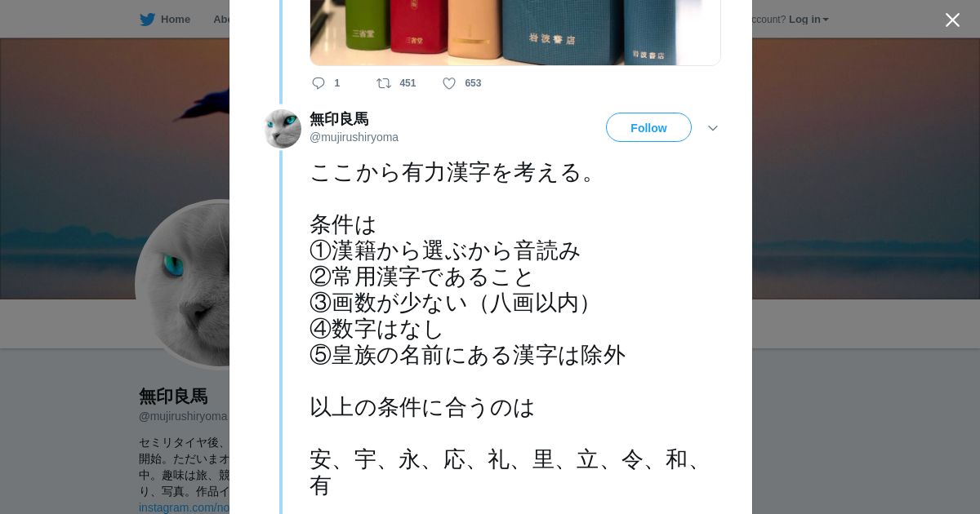The image size is (980, 514).
Task: Open the 653 likes count
Action: click(473, 83)
